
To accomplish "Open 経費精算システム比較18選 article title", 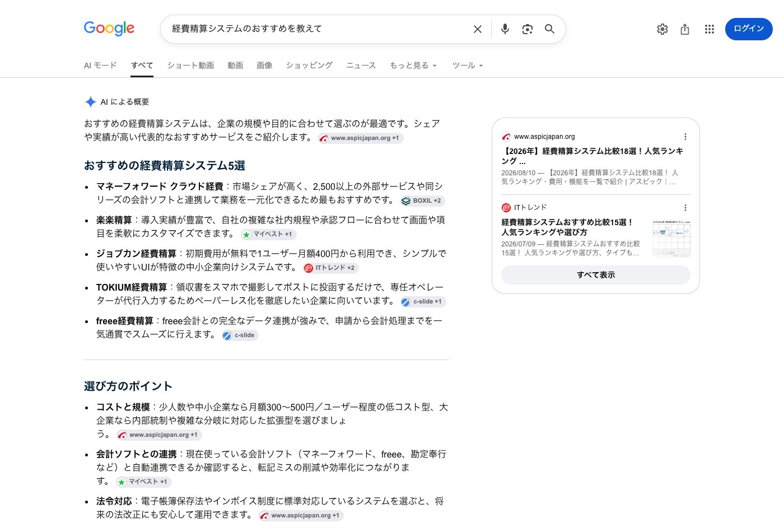I will point(592,156).
